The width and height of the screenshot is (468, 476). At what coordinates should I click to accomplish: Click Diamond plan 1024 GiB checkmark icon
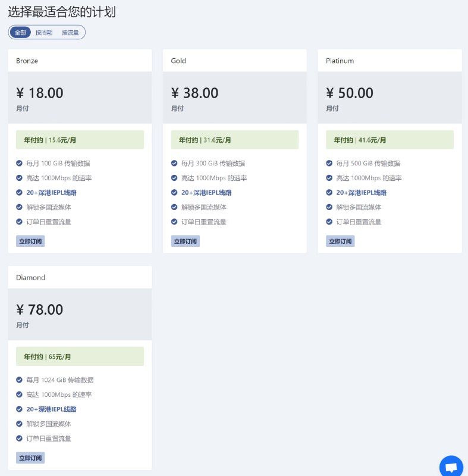[19, 380]
